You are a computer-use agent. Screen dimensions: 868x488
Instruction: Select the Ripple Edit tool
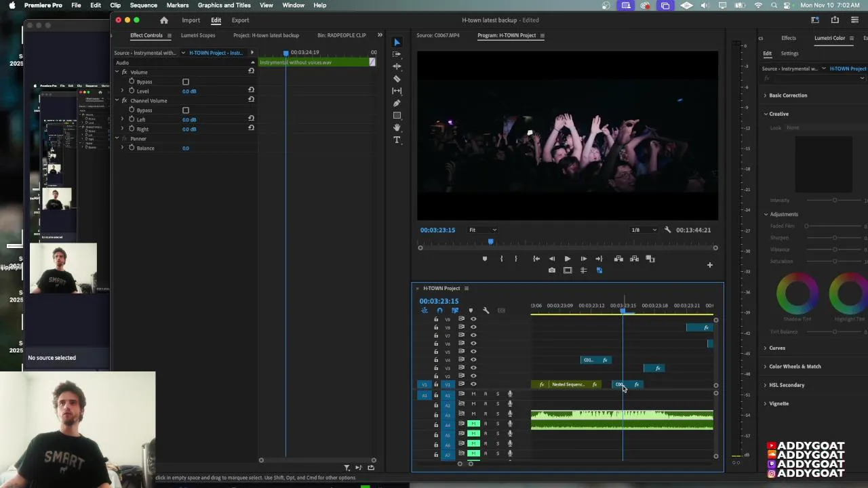click(x=397, y=66)
